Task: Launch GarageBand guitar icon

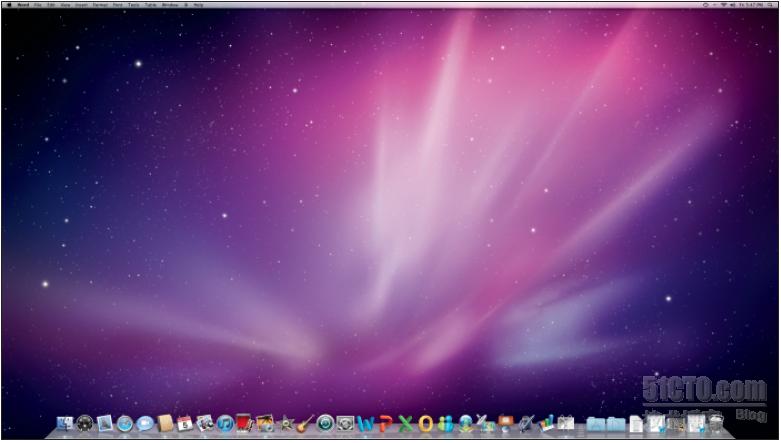Action: tap(305, 424)
